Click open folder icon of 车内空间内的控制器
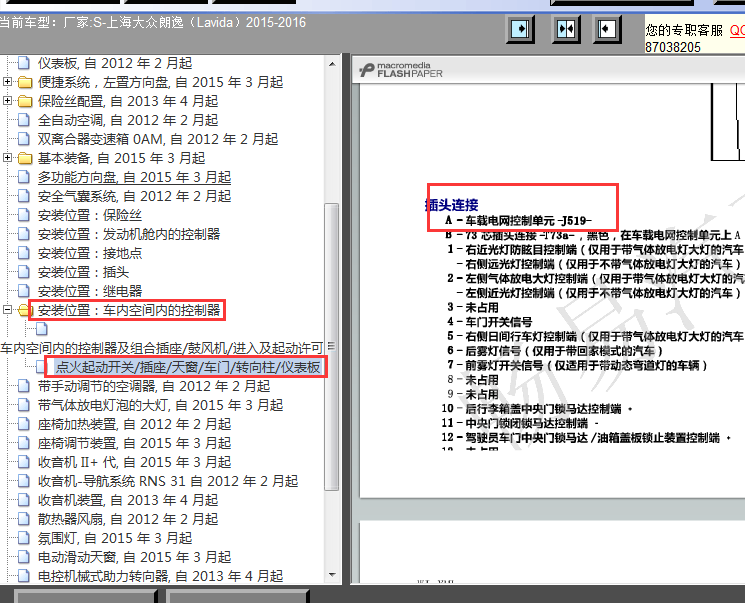The width and height of the screenshot is (745, 603). (x=25, y=311)
